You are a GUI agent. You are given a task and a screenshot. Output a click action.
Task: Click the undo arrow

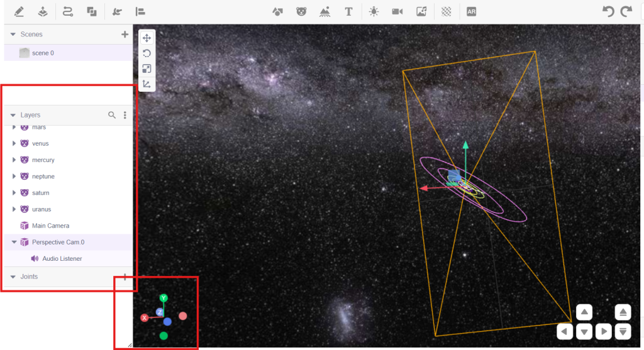click(x=608, y=11)
